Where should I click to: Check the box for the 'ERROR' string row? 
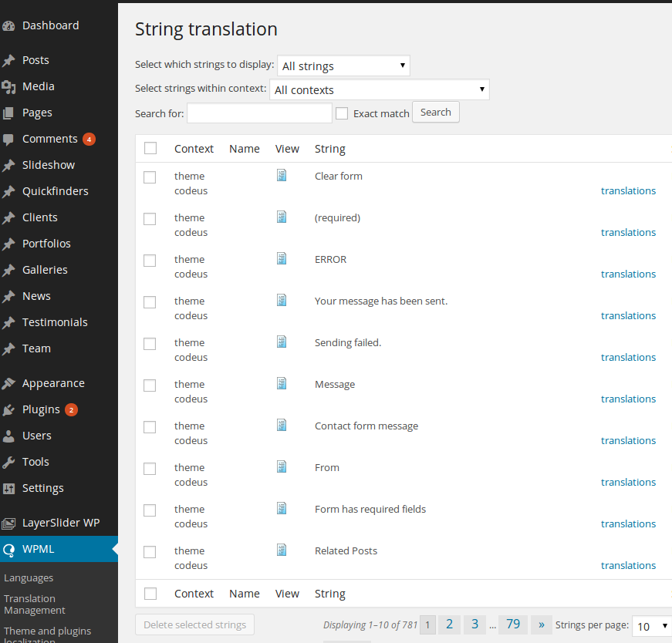coord(150,261)
